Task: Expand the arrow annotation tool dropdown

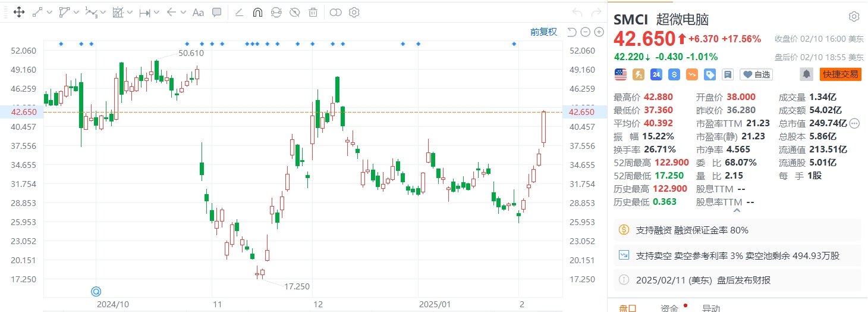Action: click(182, 12)
